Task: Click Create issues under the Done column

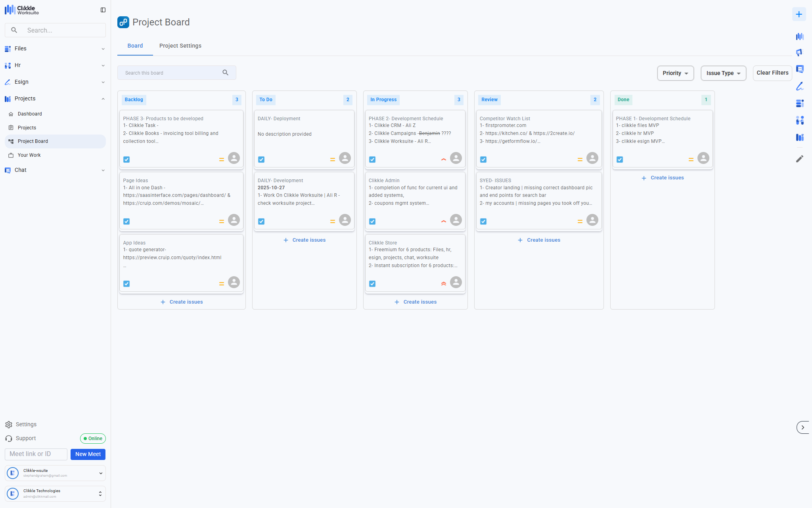Action: [x=663, y=178]
